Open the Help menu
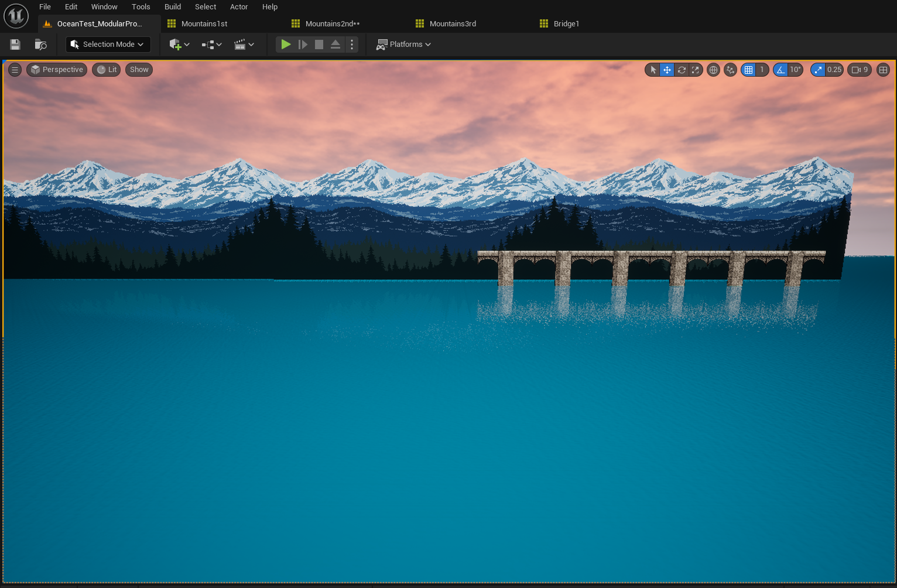 tap(270, 7)
